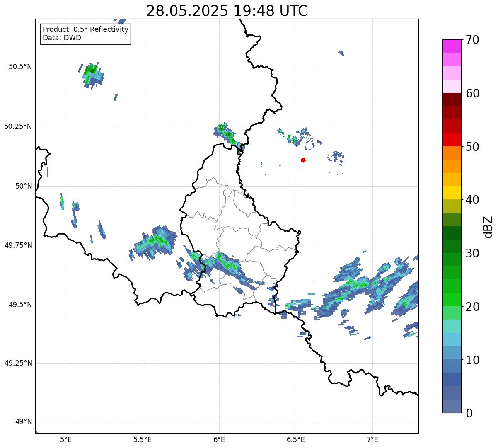498x448 pixels.
Task: Click the 5.5°E longitude label
Action: click(143, 440)
